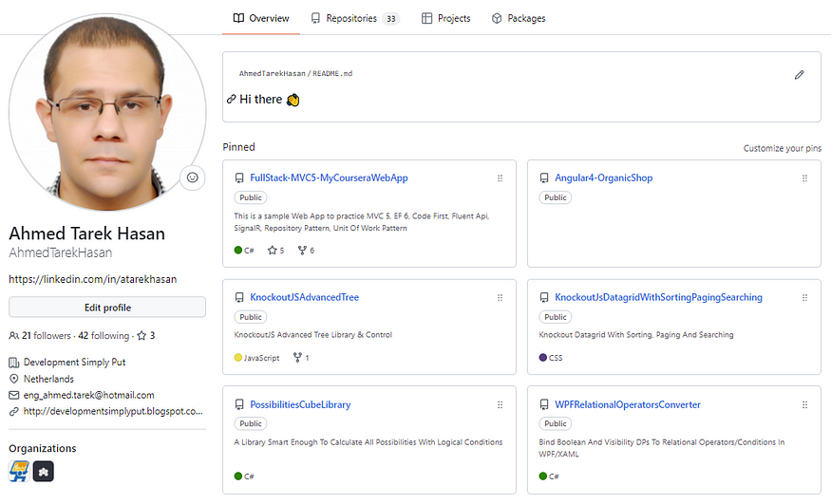Click the book icon in Overview tab
The width and height of the screenshot is (831, 504).
(238, 18)
